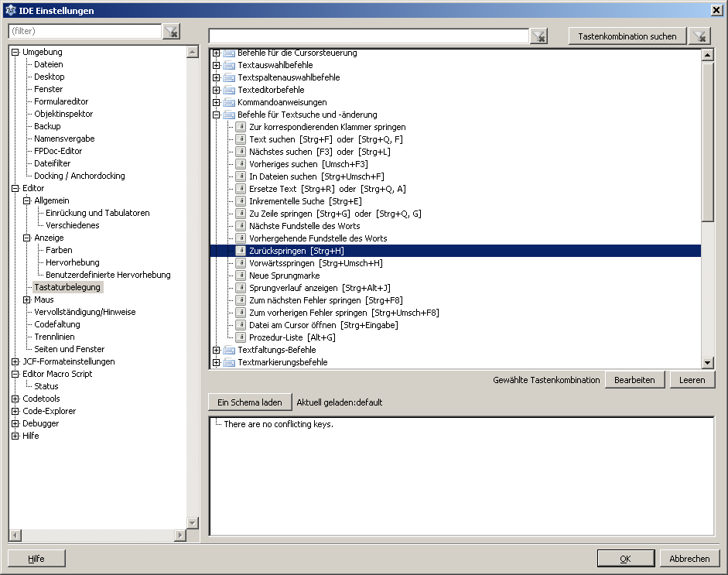The height and width of the screenshot is (575, 728).
Task: Click the command icon next to Text suchen
Action: tap(241, 139)
